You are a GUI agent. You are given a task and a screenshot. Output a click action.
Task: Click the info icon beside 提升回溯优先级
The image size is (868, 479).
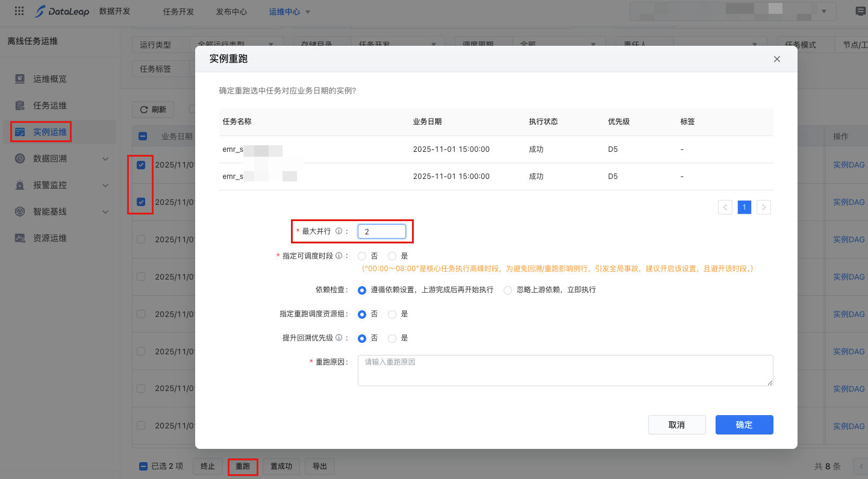pos(339,338)
